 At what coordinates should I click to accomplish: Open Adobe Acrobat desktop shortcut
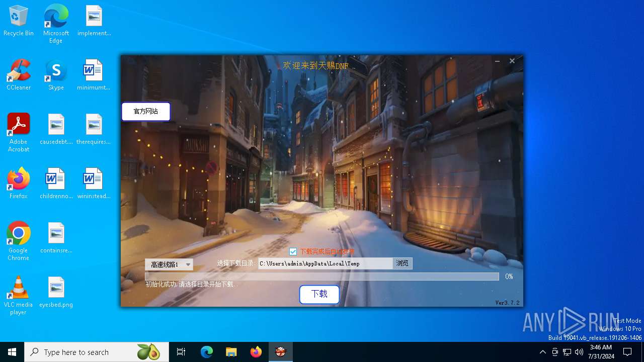tap(19, 133)
